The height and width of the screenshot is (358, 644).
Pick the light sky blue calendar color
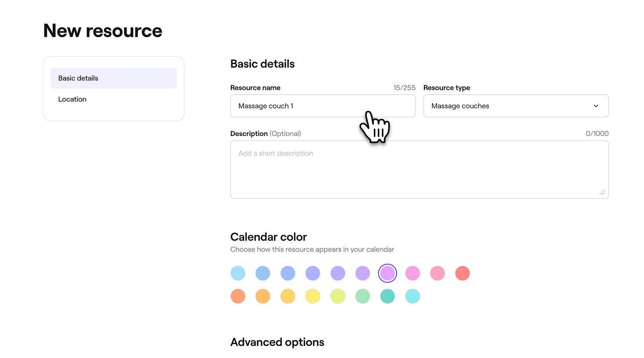point(238,273)
